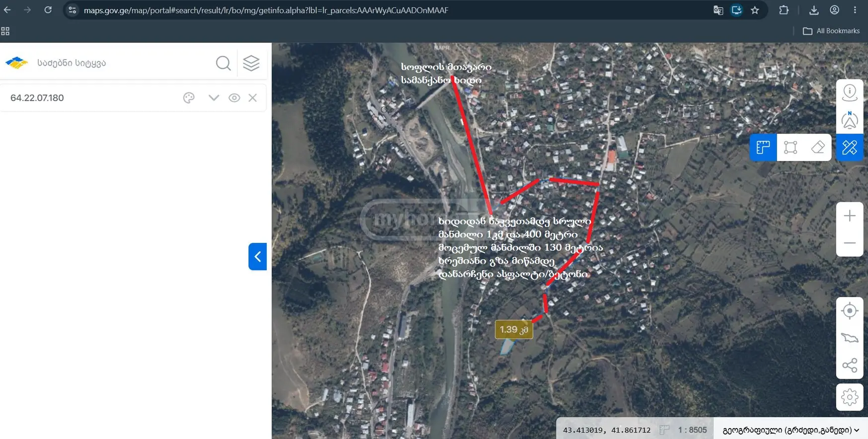Click the maps.gov.ge logo

click(17, 63)
